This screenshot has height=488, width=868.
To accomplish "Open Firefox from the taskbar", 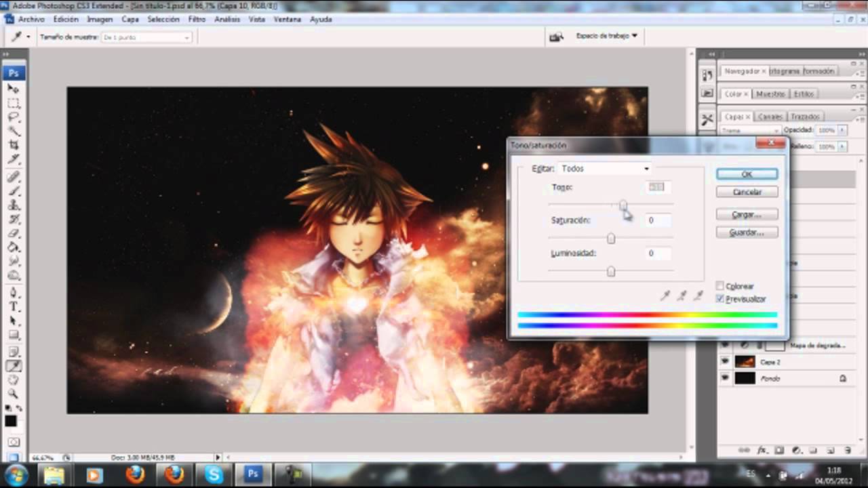I will tap(135, 474).
